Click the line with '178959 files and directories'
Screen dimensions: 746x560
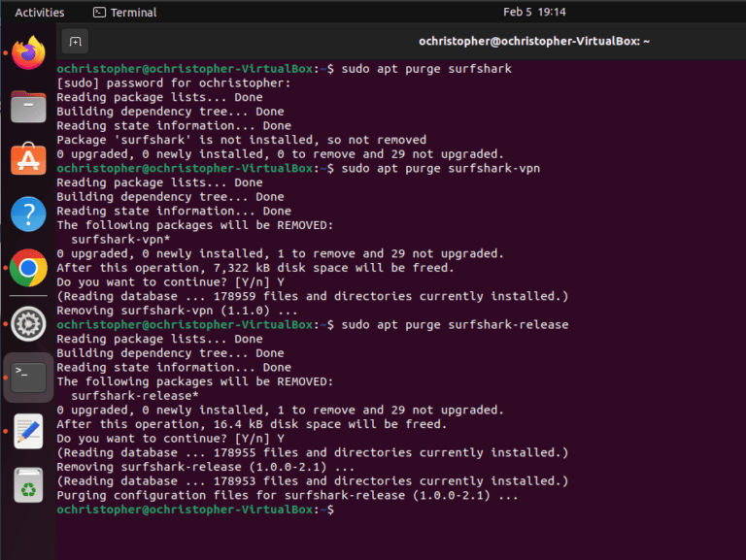click(x=313, y=296)
